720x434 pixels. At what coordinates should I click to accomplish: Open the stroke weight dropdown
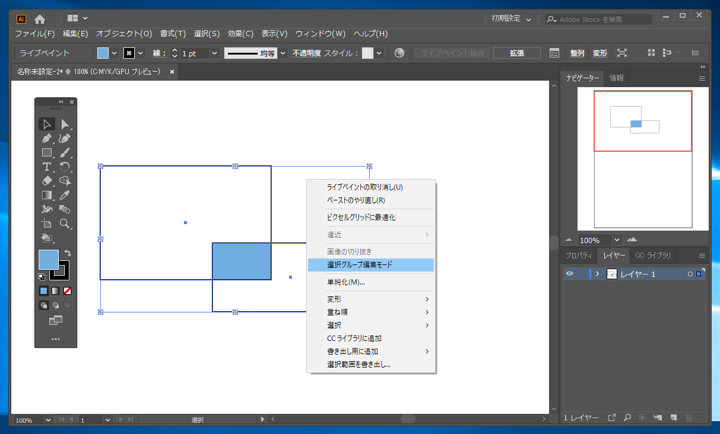[214, 53]
